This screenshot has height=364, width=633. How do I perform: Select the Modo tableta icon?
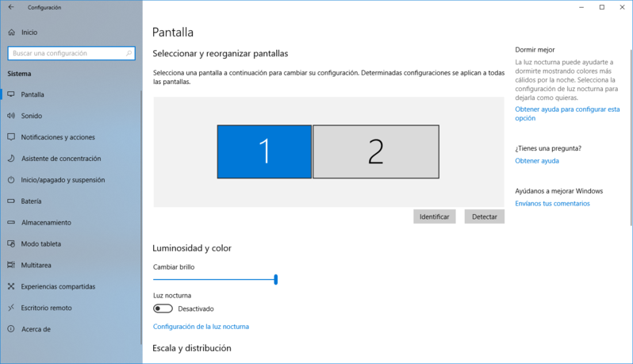(11, 244)
